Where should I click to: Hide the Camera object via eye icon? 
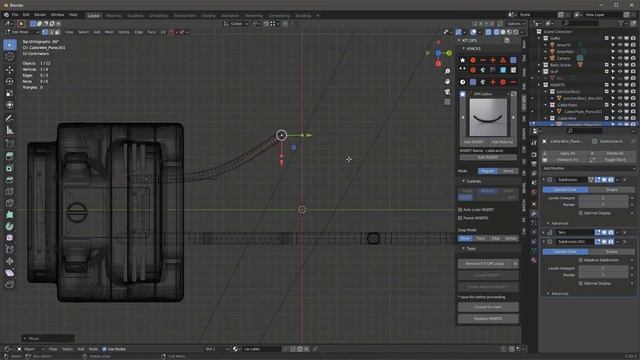click(620, 58)
